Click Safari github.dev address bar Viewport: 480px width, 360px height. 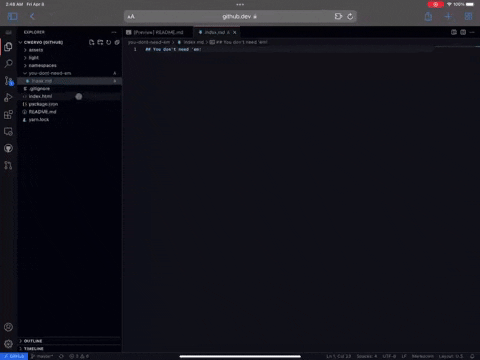coord(240,16)
